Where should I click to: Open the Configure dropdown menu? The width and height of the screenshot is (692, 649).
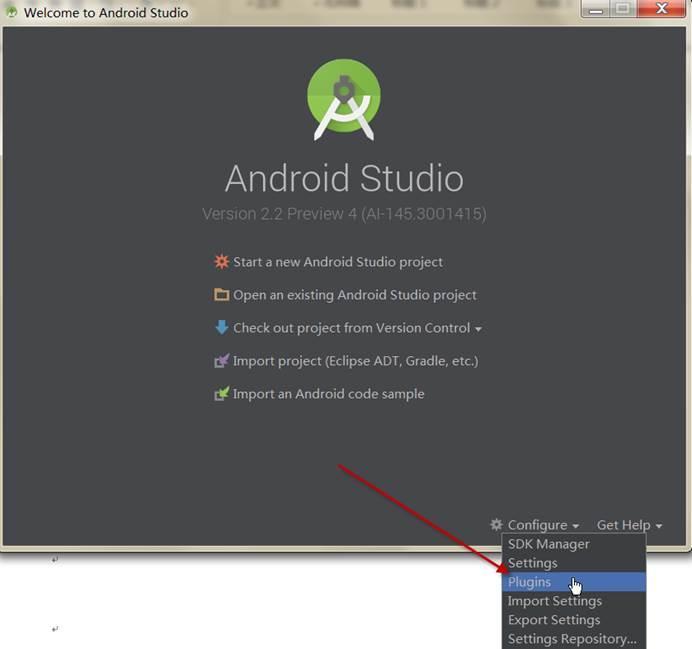click(x=543, y=525)
